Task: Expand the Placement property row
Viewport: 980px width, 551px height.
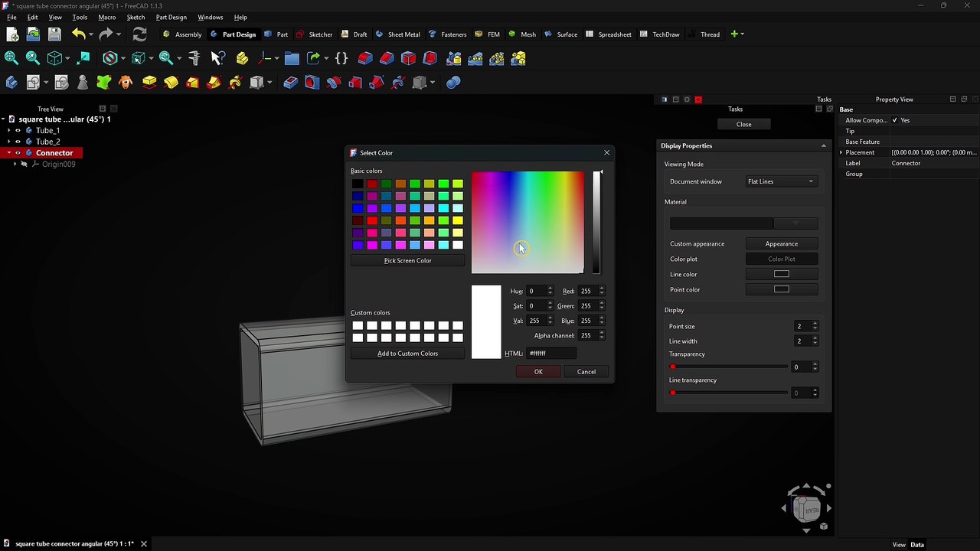Action: (841, 152)
